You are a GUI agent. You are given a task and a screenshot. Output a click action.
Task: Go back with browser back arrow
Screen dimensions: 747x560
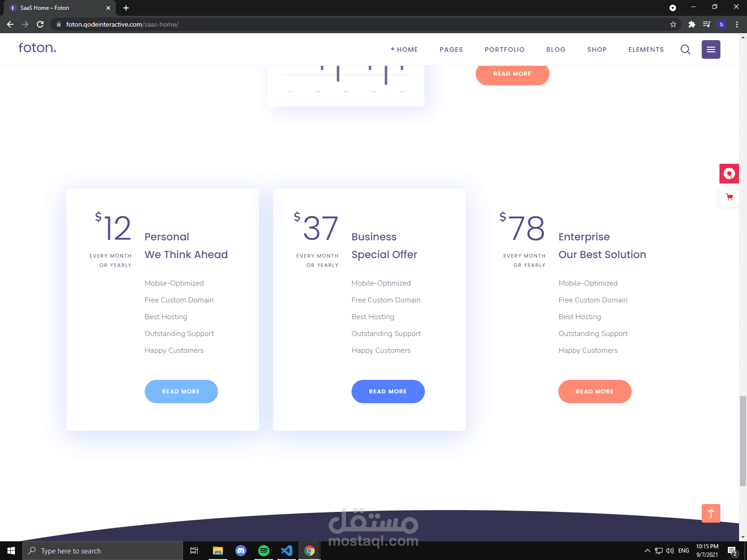pyautogui.click(x=10, y=24)
